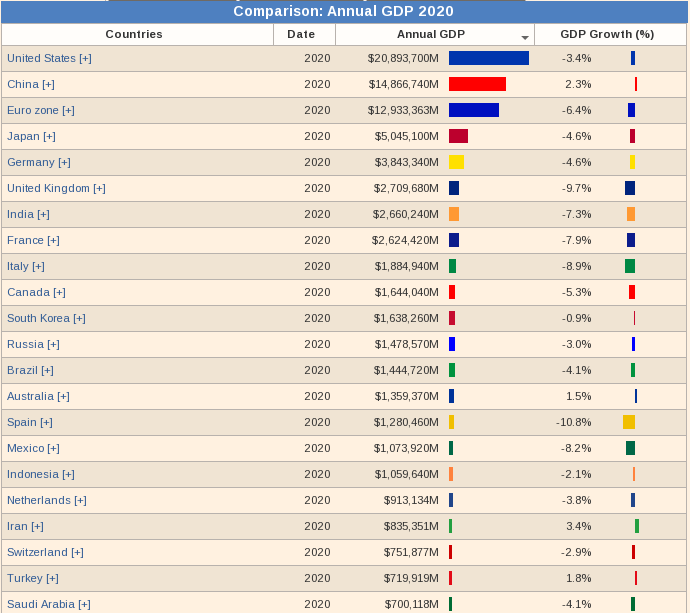Open the United Kingdom [+] link
Viewport: 690px width, 613px height.
[56, 188]
